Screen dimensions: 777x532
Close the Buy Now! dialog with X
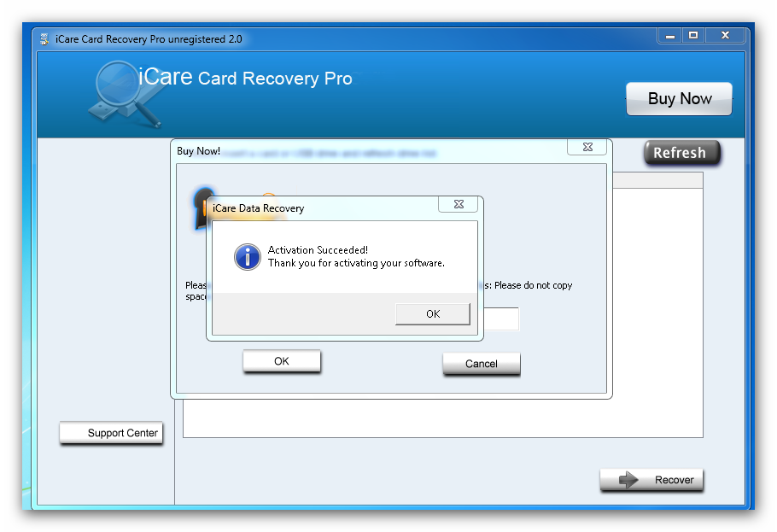[x=587, y=147]
